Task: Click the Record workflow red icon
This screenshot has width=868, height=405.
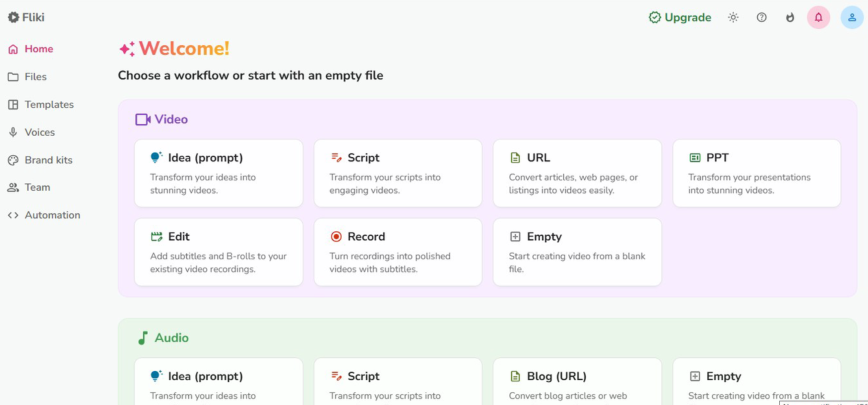Action: click(x=336, y=236)
